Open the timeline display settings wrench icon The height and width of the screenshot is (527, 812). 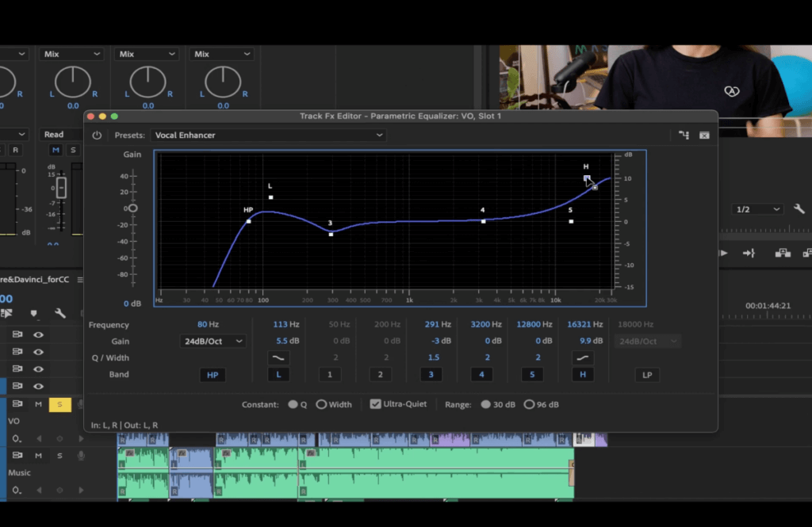coord(60,314)
